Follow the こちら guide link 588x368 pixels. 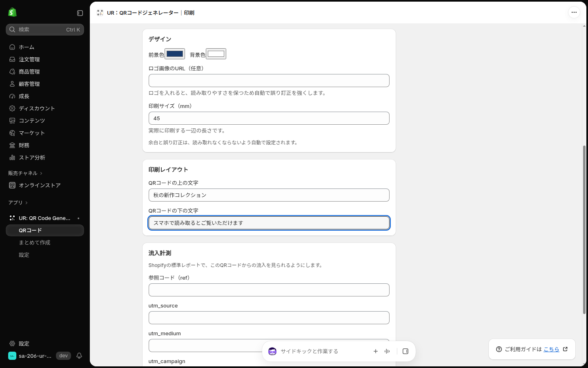(x=551, y=349)
